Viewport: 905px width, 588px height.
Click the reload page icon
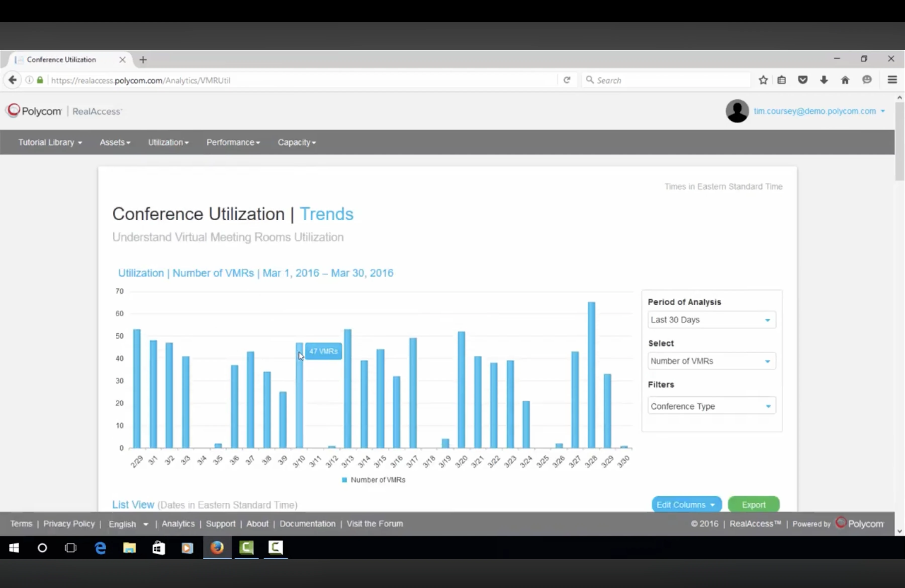point(567,80)
